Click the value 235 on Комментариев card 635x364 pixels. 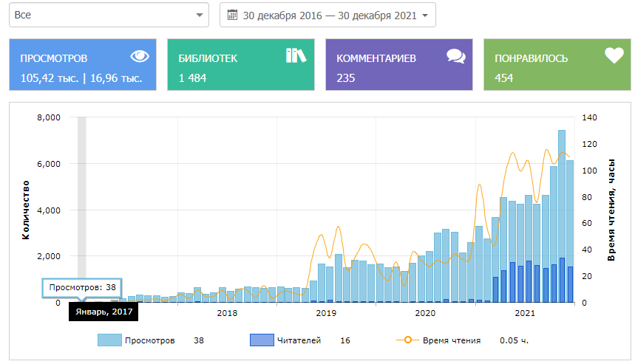(x=346, y=78)
